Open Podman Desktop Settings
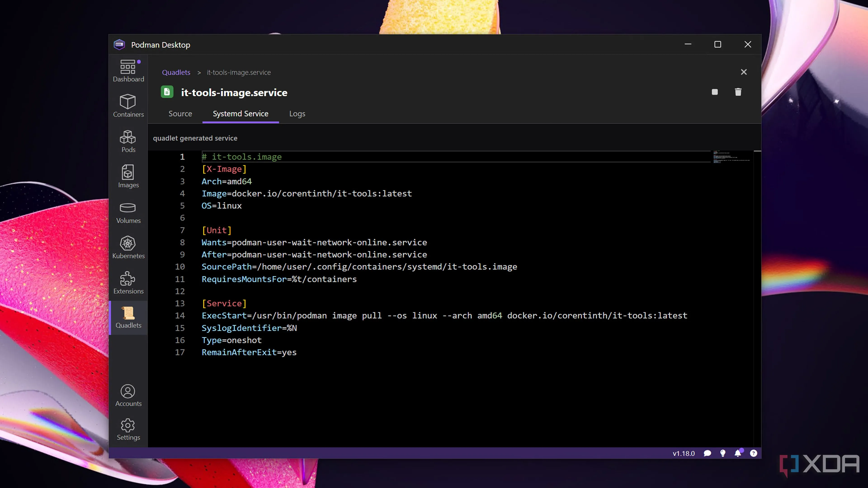 [x=128, y=429]
